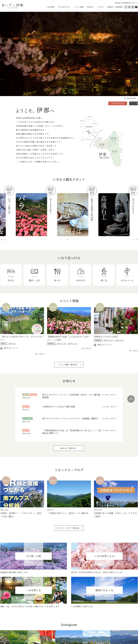
Task: Click トピックス・ブログ一覧を見る button
Action: tap(69, 528)
